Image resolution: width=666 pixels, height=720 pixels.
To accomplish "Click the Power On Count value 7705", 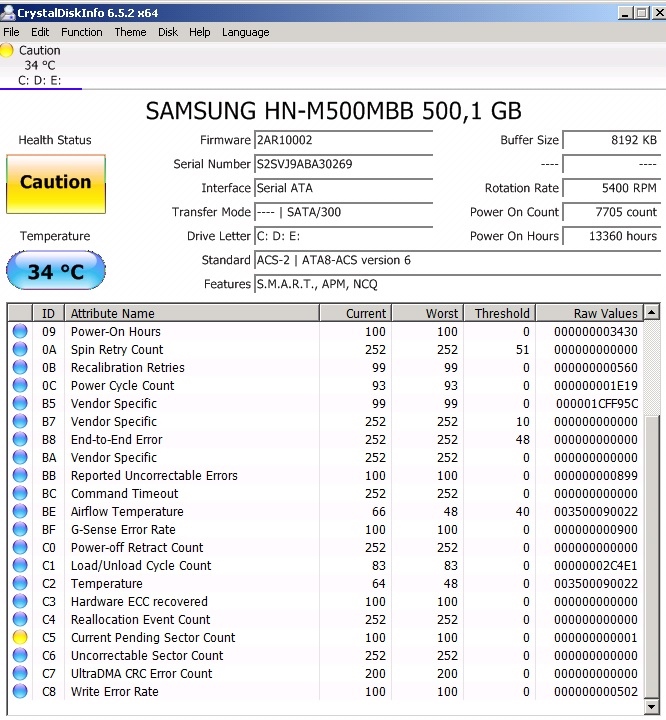I will pos(612,212).
